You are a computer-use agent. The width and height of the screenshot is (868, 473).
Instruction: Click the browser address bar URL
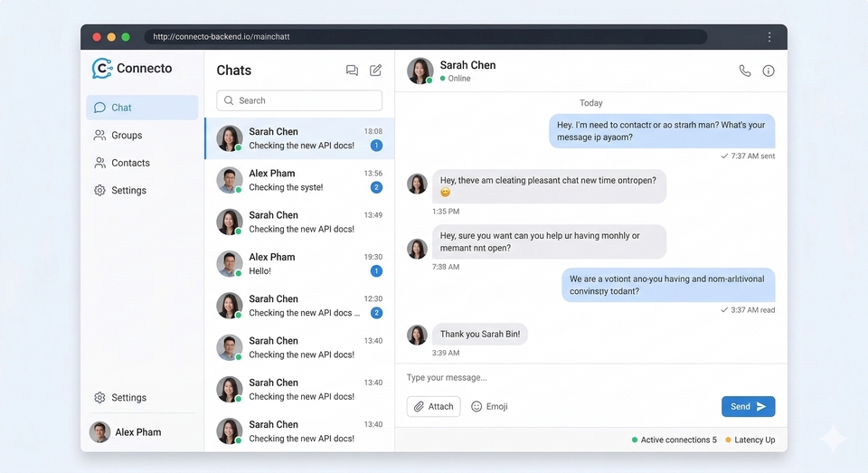222,37
